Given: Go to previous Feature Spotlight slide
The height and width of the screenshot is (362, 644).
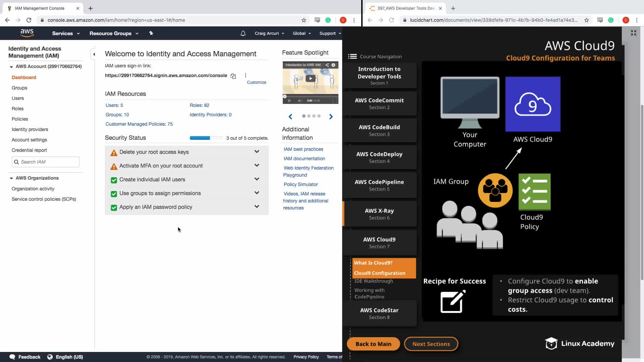Looking at the screenshot, I should click(x=290, y=117).
